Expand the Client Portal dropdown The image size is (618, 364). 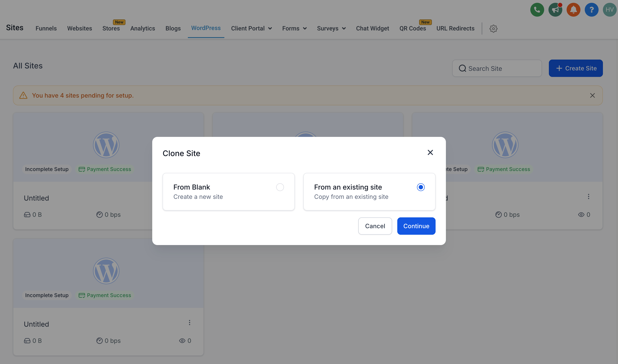251,28
